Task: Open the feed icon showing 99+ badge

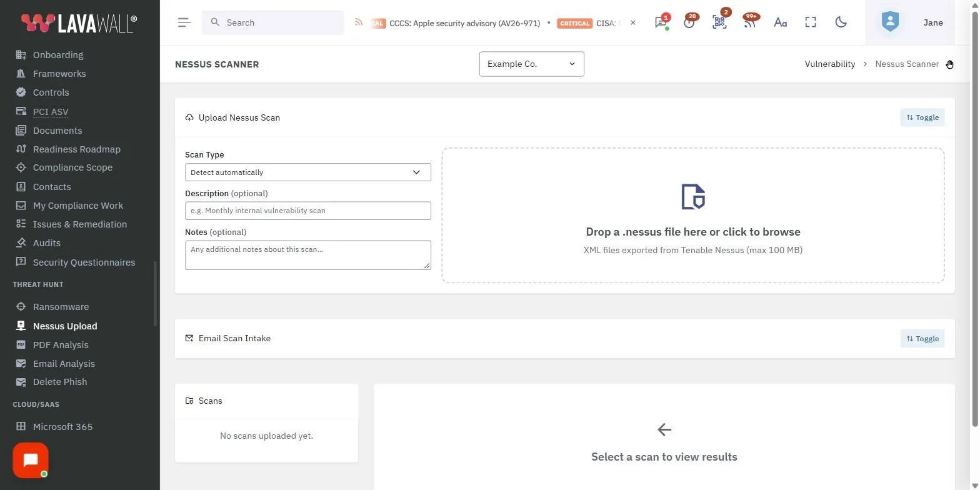Action: coord(749,22)
